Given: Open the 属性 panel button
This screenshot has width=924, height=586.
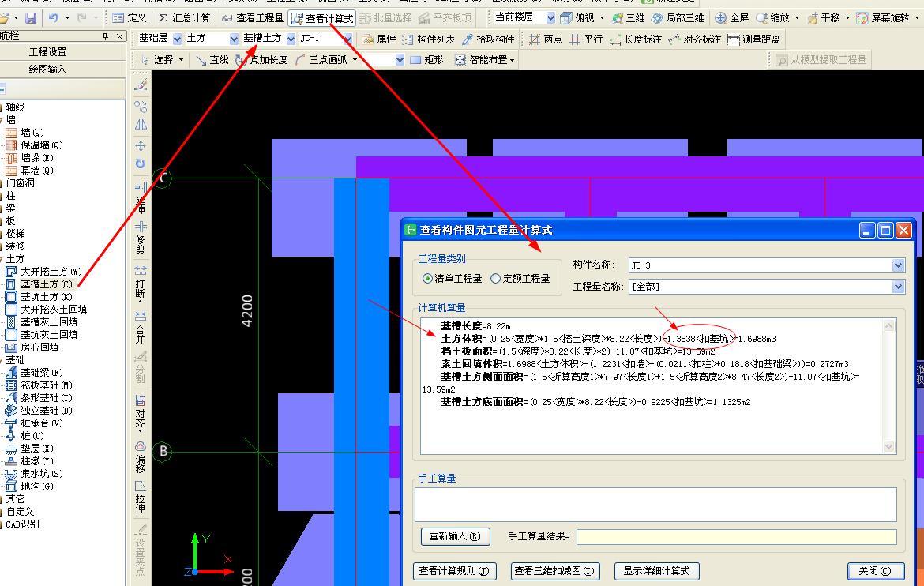Looking at the screenshot, I should [379, 39].
